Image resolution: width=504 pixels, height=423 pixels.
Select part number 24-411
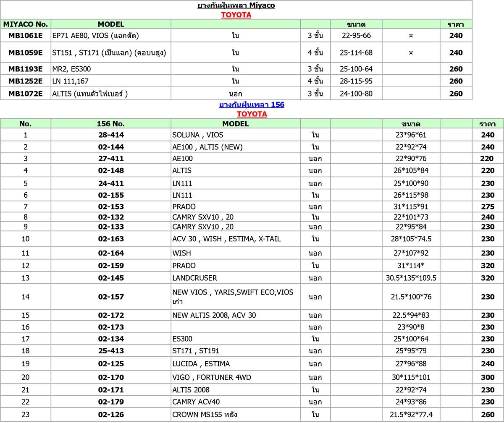pos(111,183)
